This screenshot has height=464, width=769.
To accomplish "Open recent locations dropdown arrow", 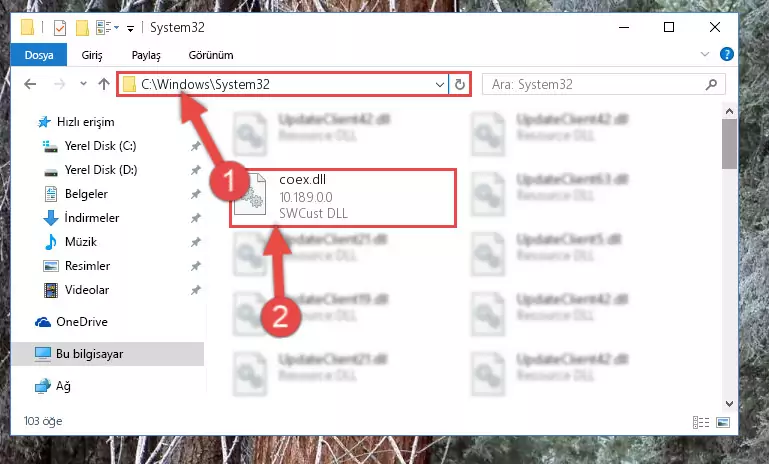I will tap(83, 84).
